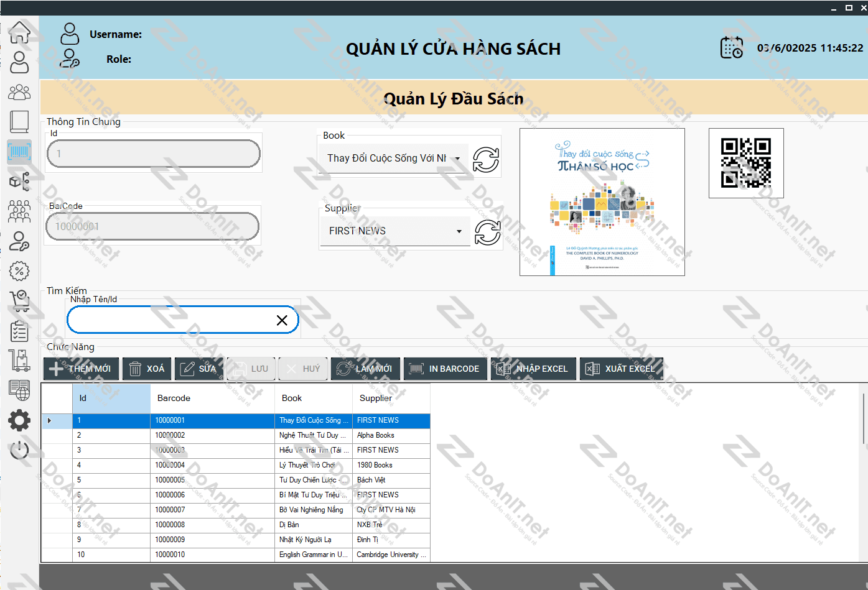Refresh the Book list with reload icon
Image resolution: width=868 pixels, height=590 pixels.
point(486,160)
